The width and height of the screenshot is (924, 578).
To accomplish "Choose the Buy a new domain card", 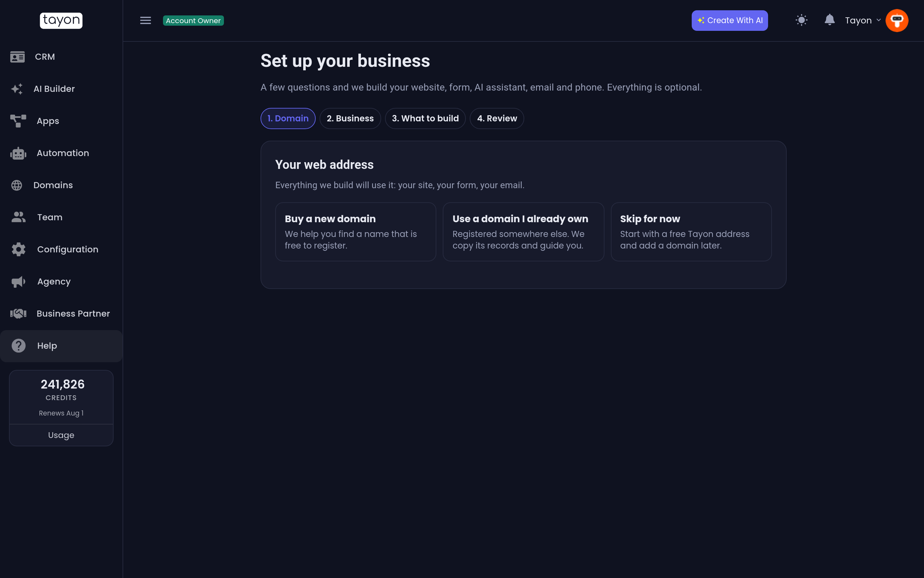I will coord(356,232).
